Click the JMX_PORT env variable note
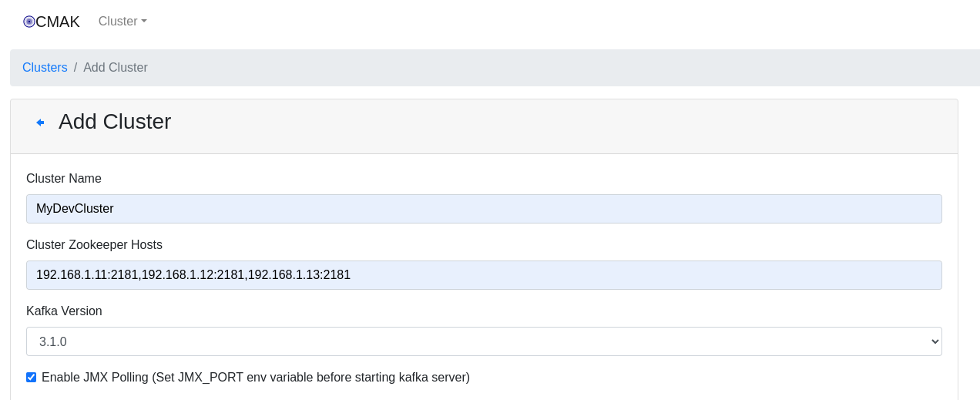 (x=310, y=378)
